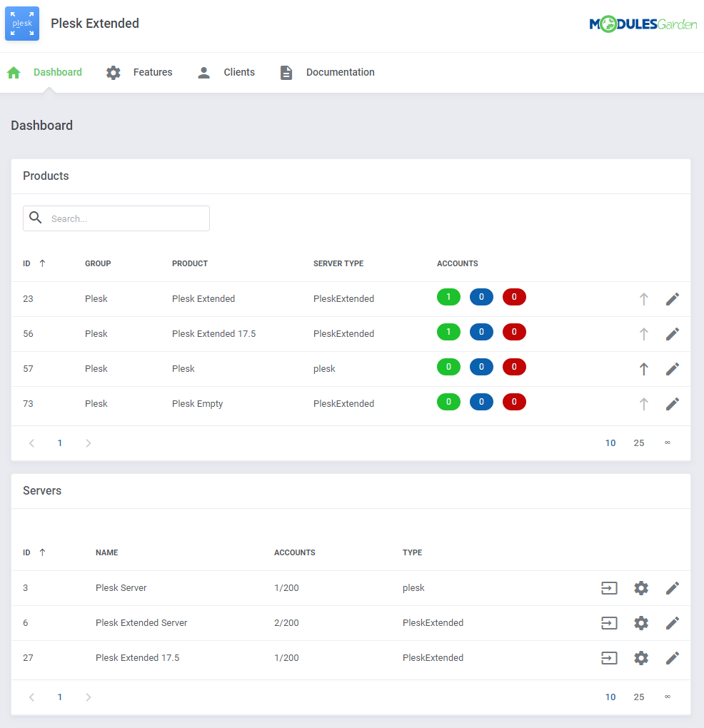The width and height of the screenshot is (704, 728).
Task: Click the Features gear icon
Action: tap(114, 72)
